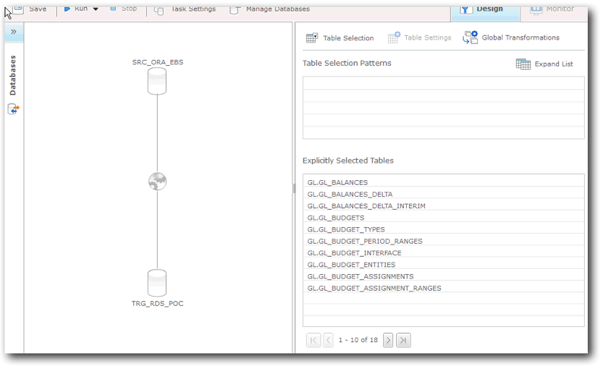Go to first page of tables
The image size is (600, 374).
pyautogui.click(x=313, y=340)
